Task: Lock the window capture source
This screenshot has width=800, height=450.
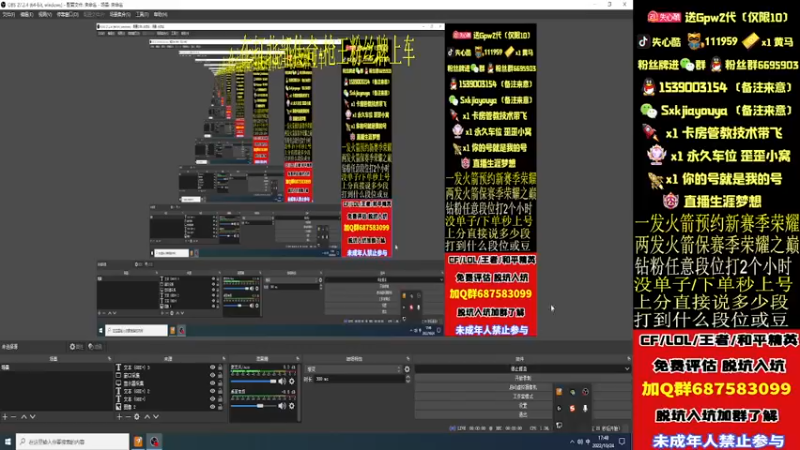Action: pyautogui.click(x=220, y=375)
